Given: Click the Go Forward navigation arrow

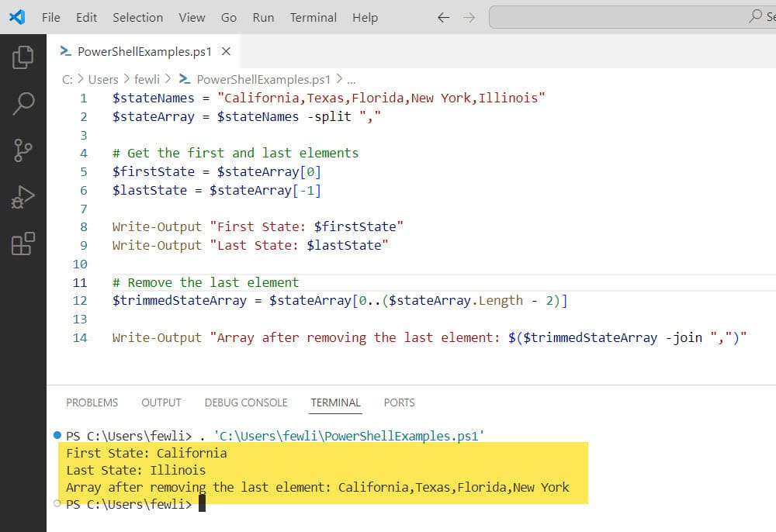Looking at the screenshot, I should point(470,16).
